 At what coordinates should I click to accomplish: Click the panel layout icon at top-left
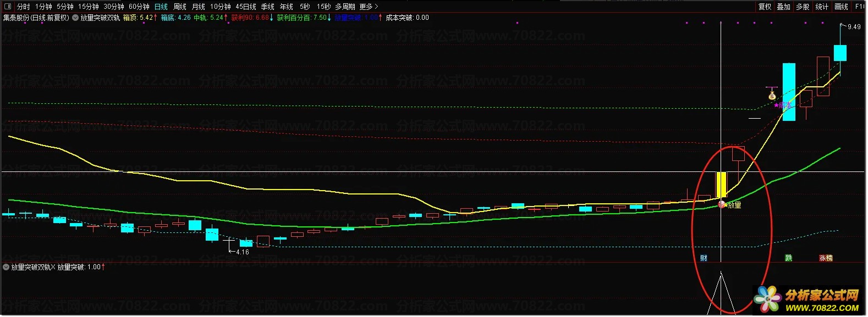[8, 7]
